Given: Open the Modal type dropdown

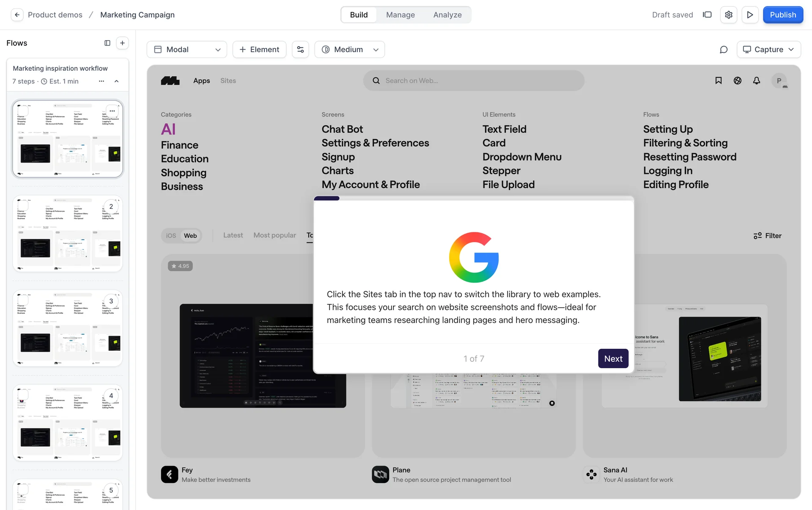Looking at the screenshot, I should 187,50.
